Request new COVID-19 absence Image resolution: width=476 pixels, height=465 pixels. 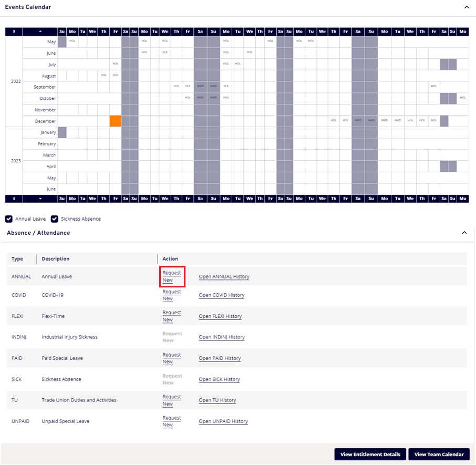pyautogui.click(x=171, y=295)
